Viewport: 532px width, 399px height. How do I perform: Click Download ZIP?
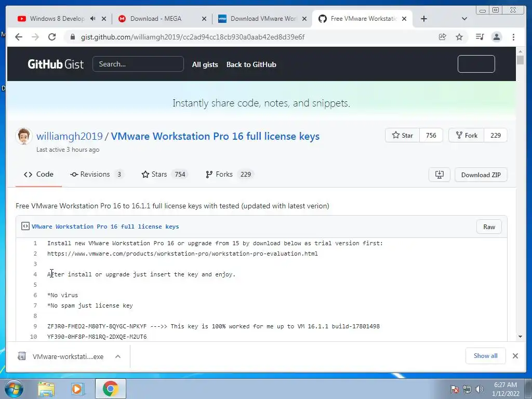481,175
